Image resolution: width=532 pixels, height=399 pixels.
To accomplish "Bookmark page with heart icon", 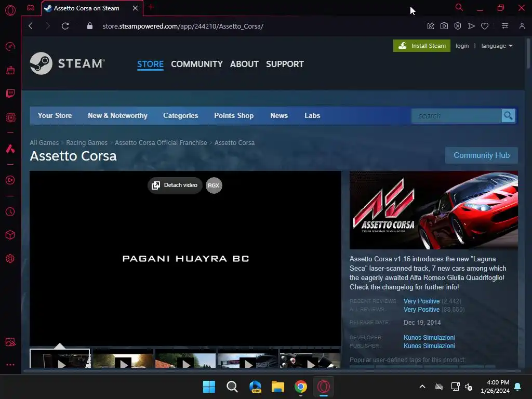I will pos(485,26).
